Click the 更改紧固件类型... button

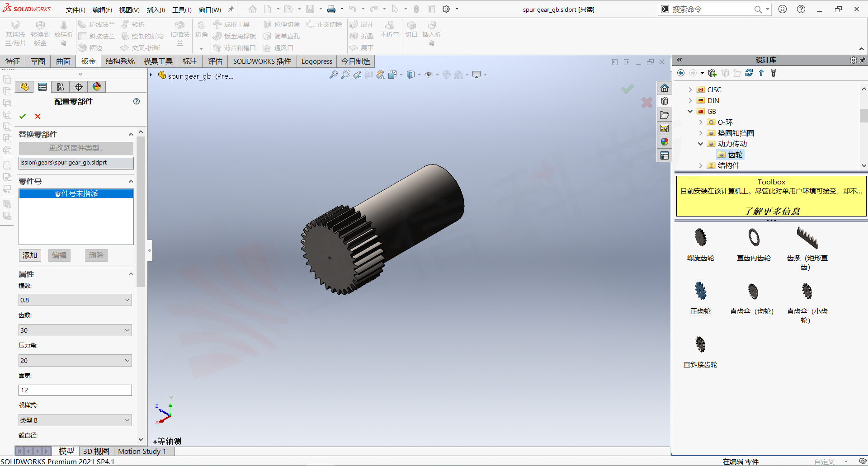pyautogui.click(x=76, y=148)
